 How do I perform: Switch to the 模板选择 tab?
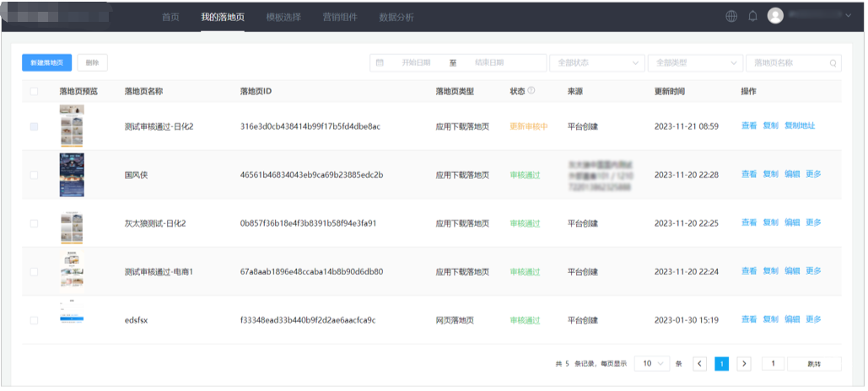click(x=283, y=17)
